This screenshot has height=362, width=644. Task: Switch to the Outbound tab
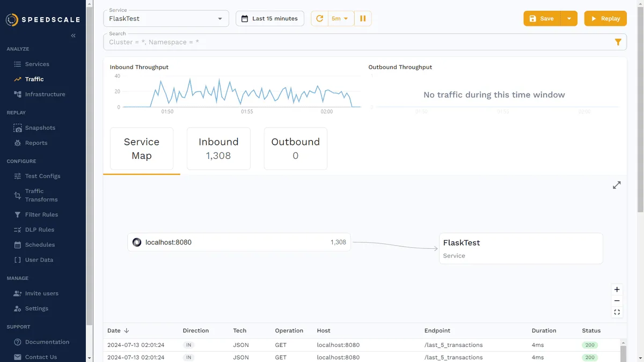[295, 149]
